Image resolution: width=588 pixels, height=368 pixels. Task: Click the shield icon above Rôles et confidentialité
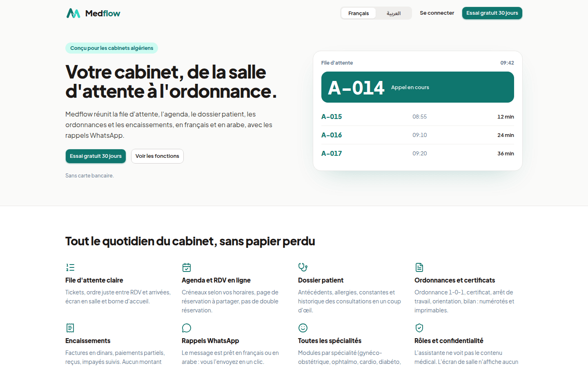pos(419,328)
